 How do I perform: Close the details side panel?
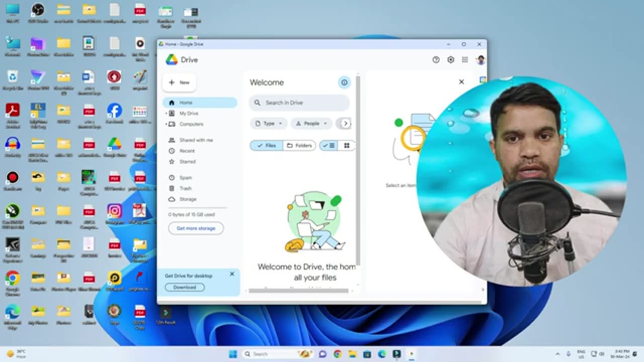(461, 81)
